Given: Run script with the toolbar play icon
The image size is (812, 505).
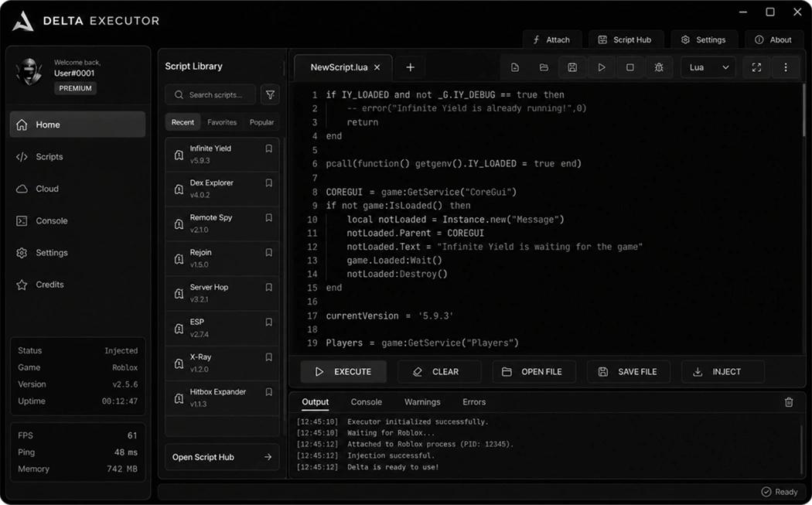Looking at the screenshot, I should (x=601, y=67).
